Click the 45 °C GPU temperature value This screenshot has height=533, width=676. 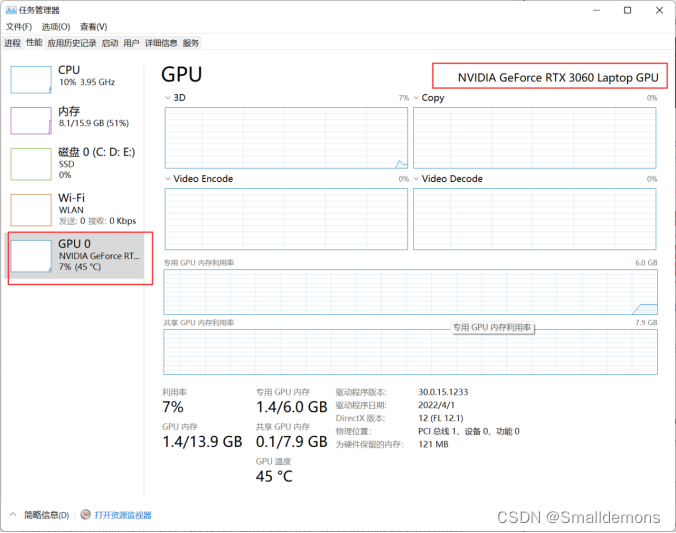[x=274, y=477]
